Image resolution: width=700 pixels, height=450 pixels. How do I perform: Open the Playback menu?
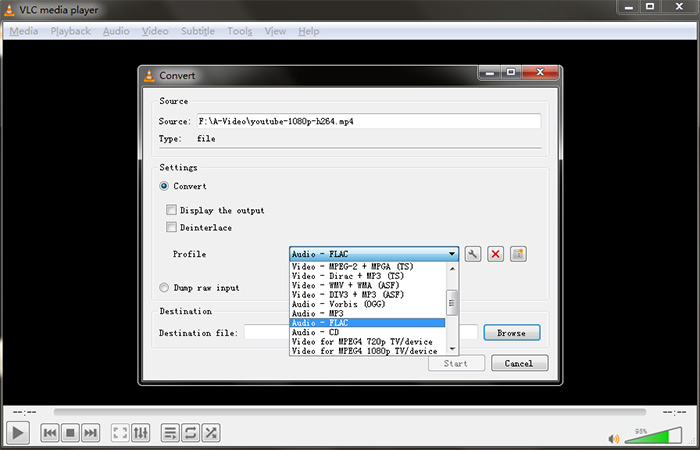(x=71, y=31)
